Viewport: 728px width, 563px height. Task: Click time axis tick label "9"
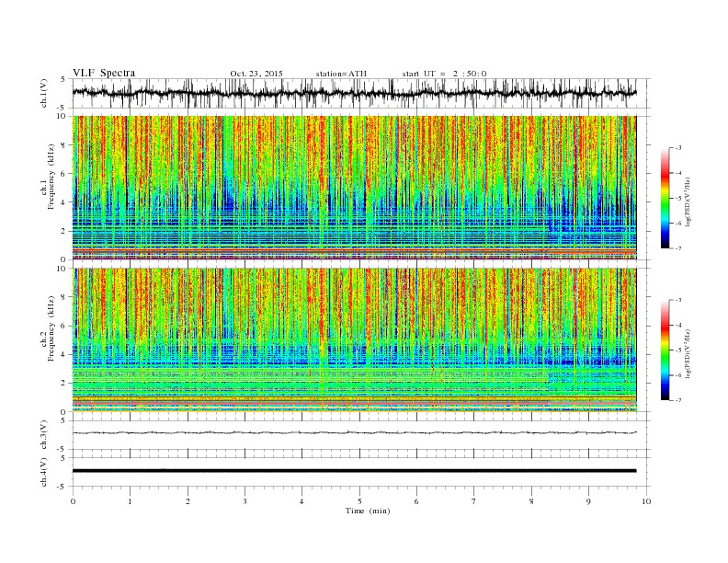(588, 501)
